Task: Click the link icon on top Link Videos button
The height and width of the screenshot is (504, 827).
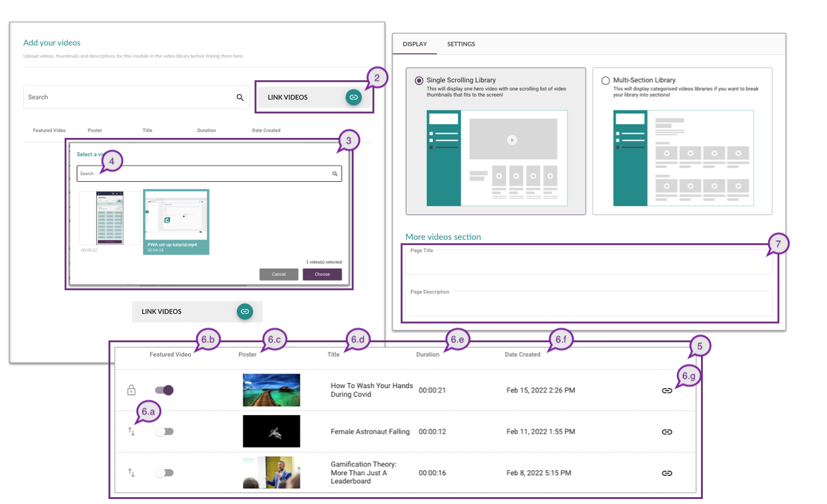Action: (x=354, y=97)
